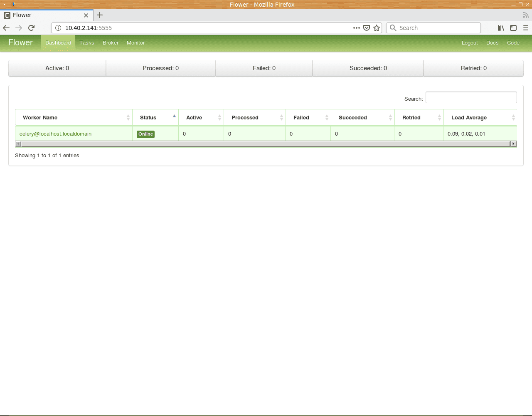532x416 pixels.
Task: Click the Online status badge
Action: (146, 134)
